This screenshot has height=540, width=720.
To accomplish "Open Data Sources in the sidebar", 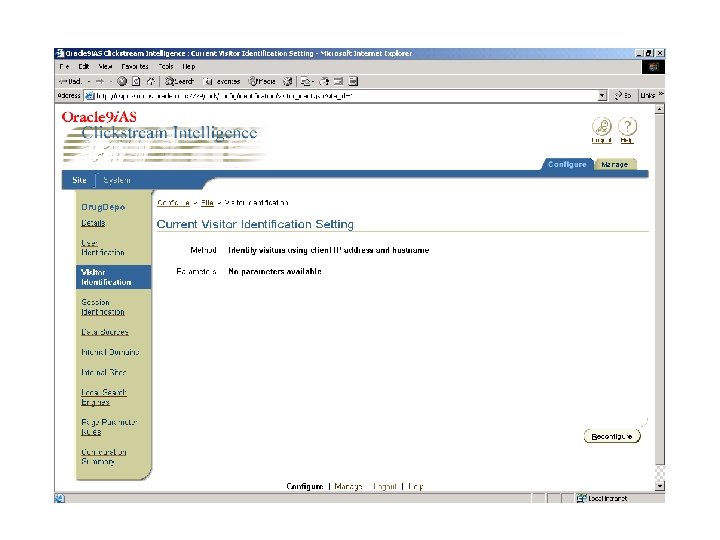I will click(105, 332).
